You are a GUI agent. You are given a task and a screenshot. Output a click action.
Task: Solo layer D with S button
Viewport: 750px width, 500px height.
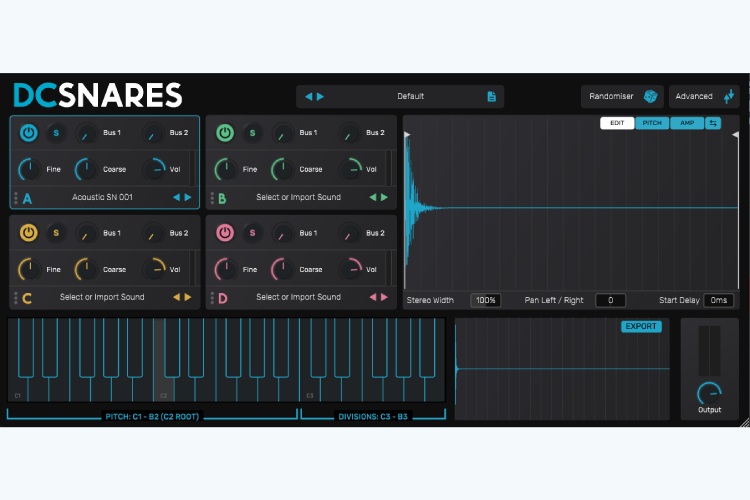[252, 233]
